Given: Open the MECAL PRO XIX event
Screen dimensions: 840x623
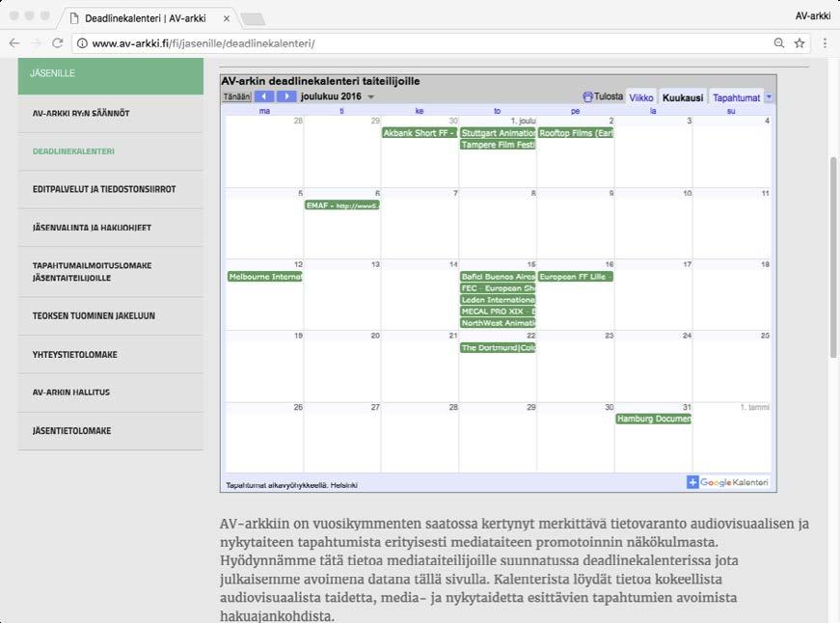Looking at the screenshot, I should click(499, 311).
